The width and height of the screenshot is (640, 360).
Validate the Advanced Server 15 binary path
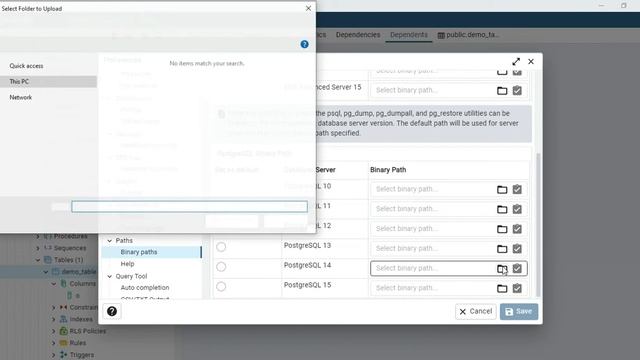(x=517, y=91)
